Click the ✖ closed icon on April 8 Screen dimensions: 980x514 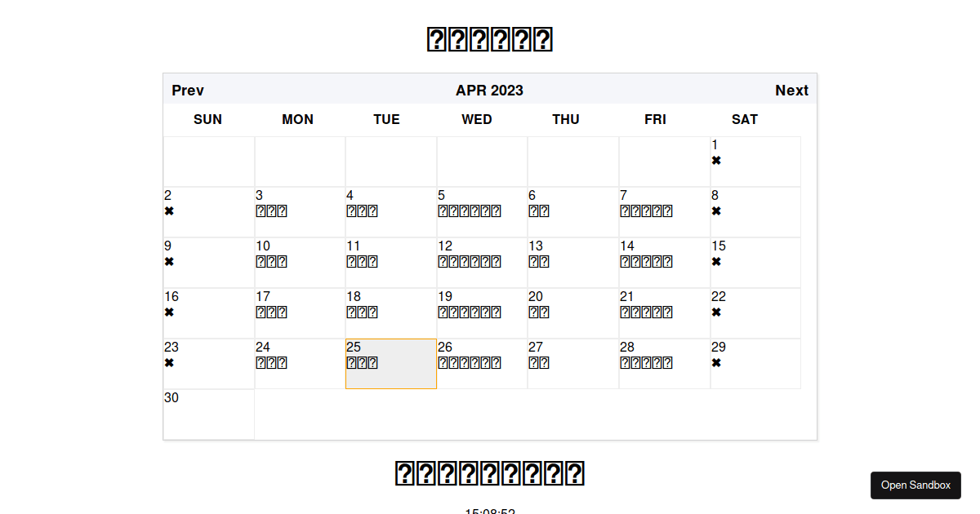click(x=716, y=210)
